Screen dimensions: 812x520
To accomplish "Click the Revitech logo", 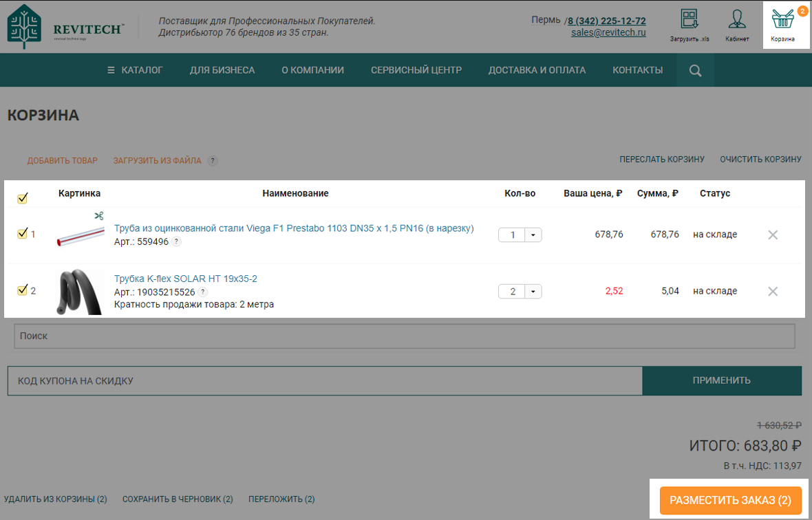I will 66,27.
